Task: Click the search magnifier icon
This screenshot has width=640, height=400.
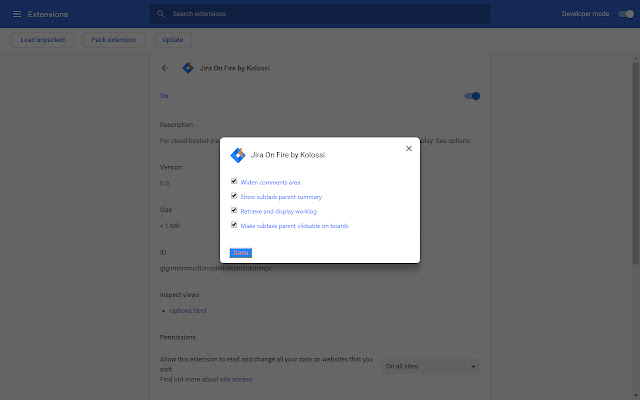Action: (x=160, y=14)
